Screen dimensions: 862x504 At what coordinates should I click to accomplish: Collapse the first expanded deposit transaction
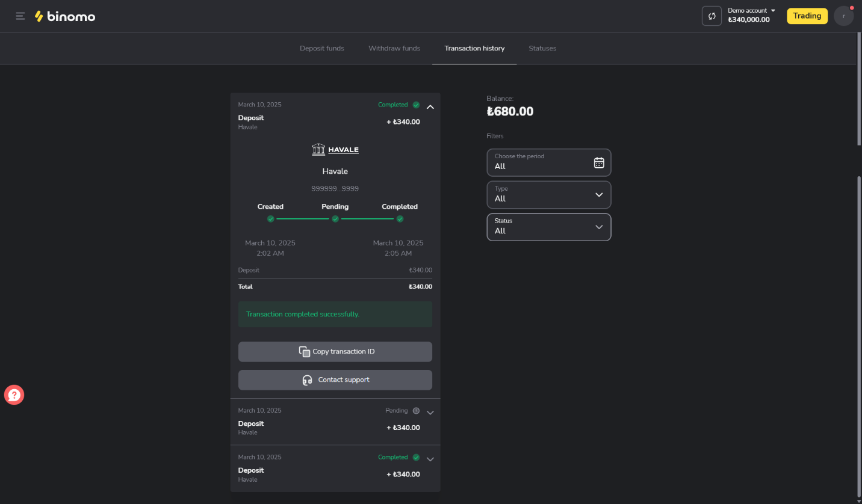tap(430, 107)
